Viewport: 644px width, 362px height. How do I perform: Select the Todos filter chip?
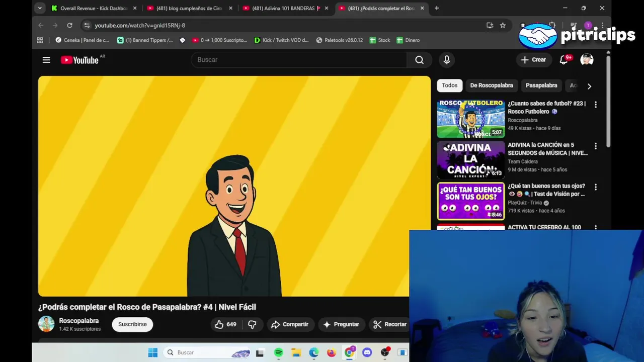point(450,85)
